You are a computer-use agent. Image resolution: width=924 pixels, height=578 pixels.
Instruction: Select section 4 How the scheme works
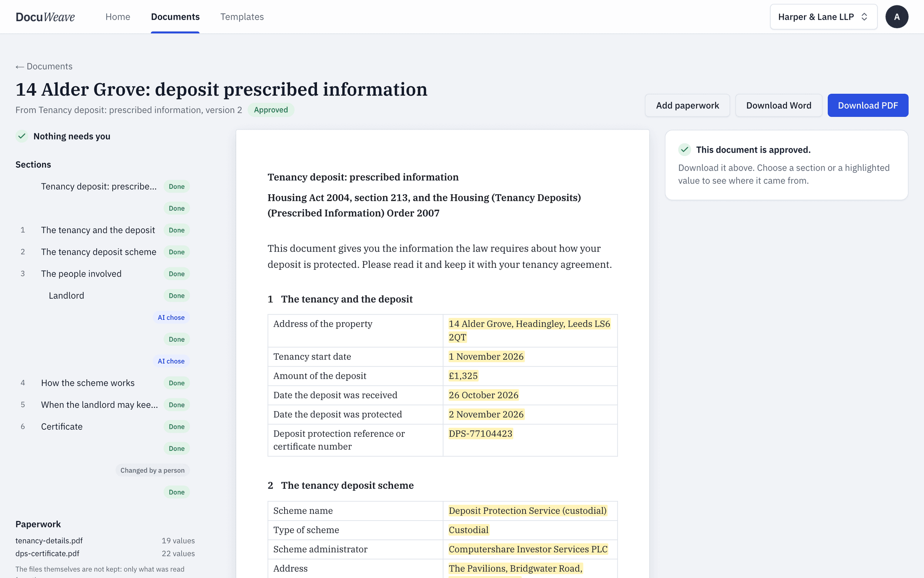tap(103, 383)
